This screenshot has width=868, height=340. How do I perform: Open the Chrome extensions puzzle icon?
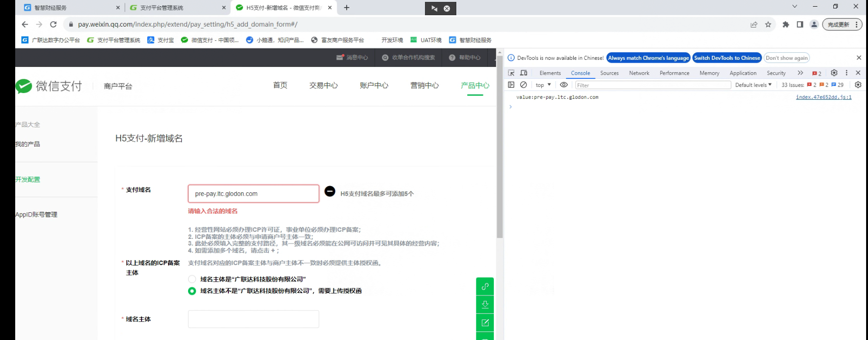click(786, 25)
